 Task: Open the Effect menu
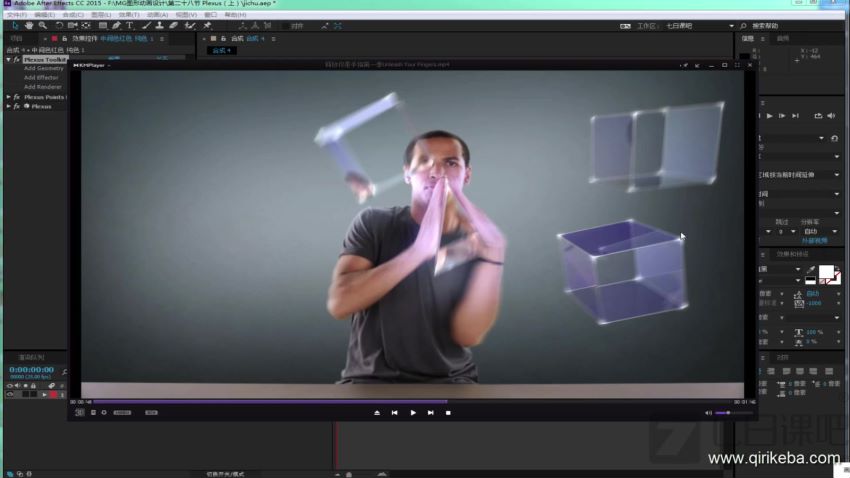pos(129,15)
